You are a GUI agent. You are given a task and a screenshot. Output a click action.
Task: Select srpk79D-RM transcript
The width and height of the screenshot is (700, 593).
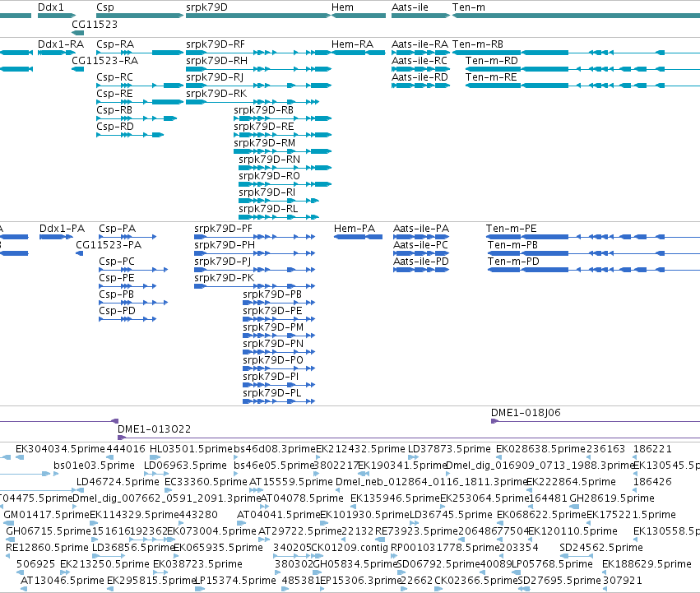point(283,151)
